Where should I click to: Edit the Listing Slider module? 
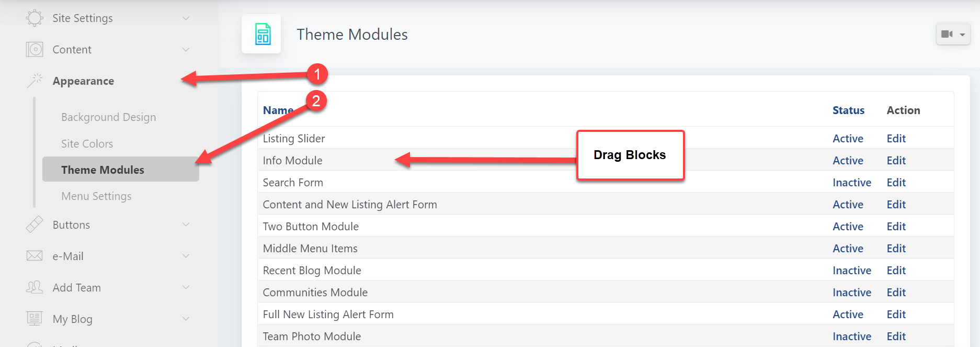896,139
